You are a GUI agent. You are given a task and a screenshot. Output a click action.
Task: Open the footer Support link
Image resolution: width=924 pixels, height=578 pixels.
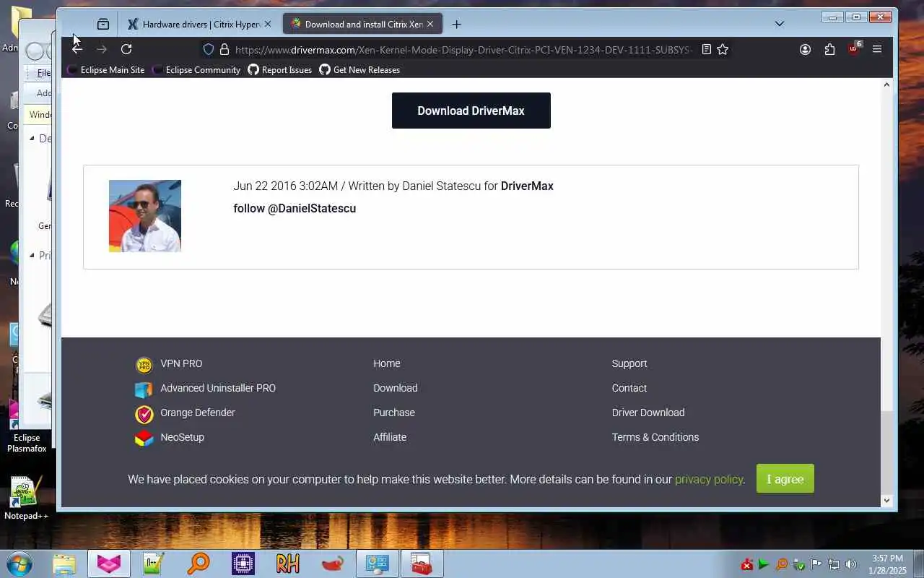629,363
